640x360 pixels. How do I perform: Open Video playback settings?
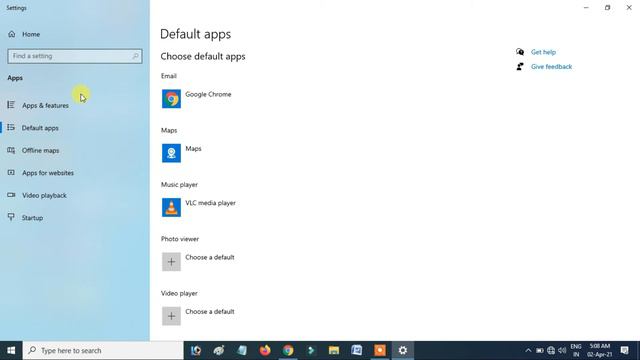pos(44,195)
